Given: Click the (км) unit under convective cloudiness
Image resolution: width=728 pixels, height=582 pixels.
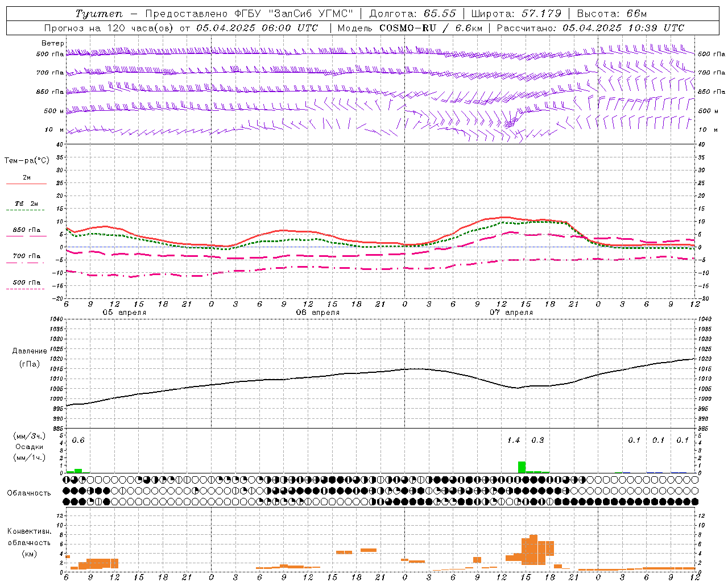Looking at the screenshot, I should [30, 554].
